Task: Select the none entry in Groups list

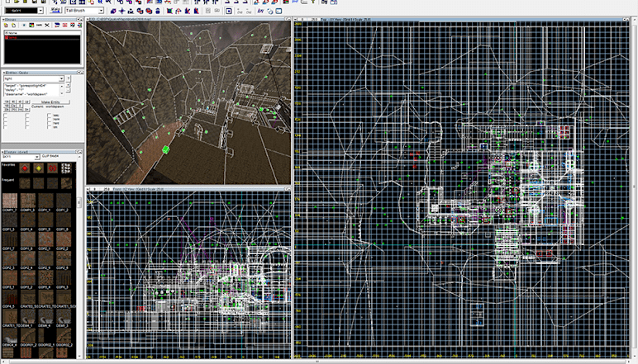Action: (x=12, y=33)
